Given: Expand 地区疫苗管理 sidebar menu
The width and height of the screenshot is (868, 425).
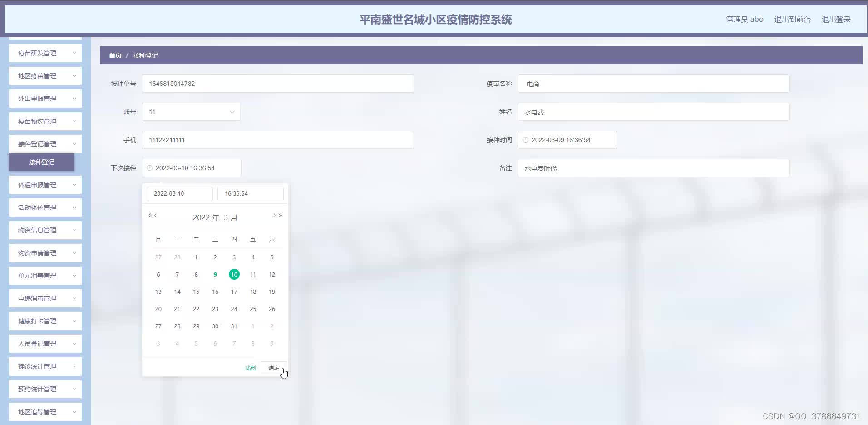Looking at the screenshot, I should (x=45, y=76).
